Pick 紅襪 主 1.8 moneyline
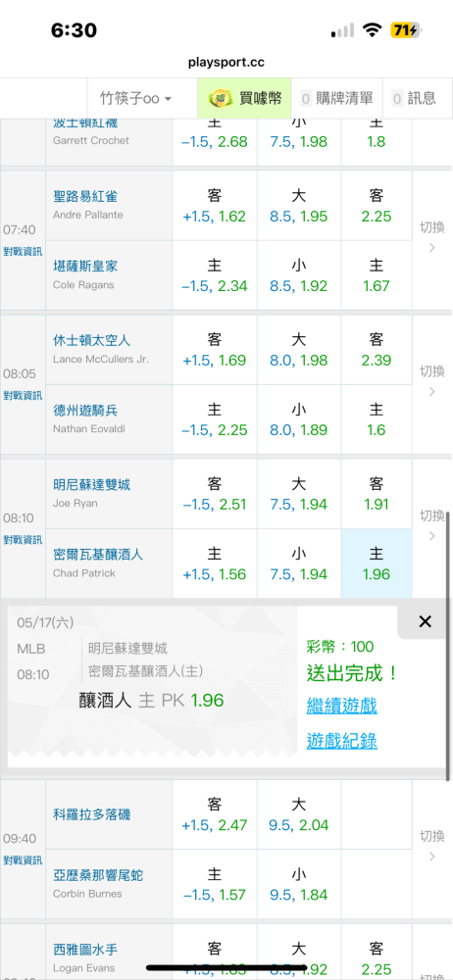Image resolution: width=453 pixels, height=980 pixels. click(377, 140)
